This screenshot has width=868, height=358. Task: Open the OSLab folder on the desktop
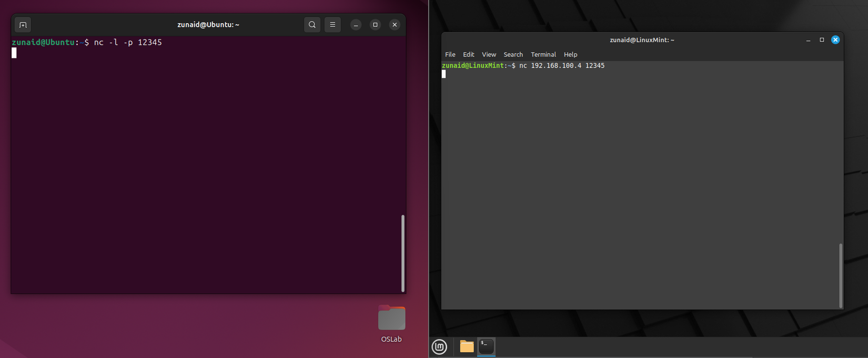tap(391, 319)
